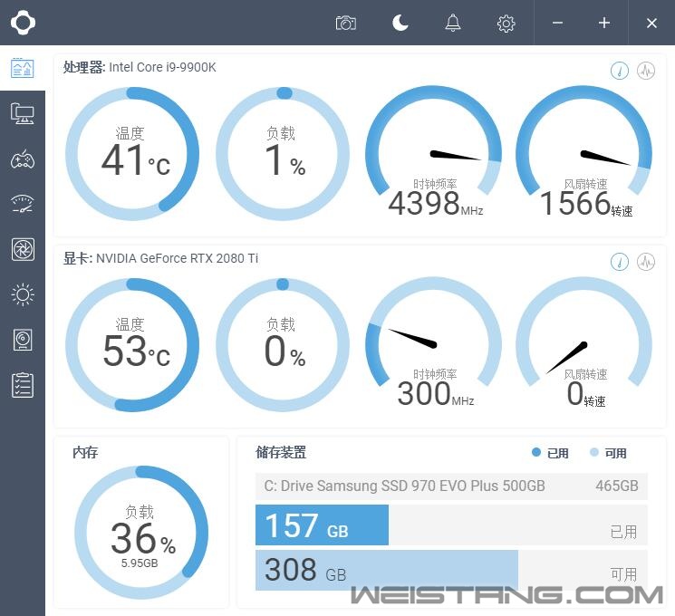Open the PC build specs sidebar icon
The width and height of the screenshot is (675, 616).
pos(22,113)
